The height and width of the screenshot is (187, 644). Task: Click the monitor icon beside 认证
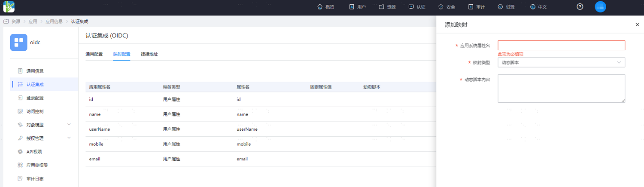pos(411,7)
